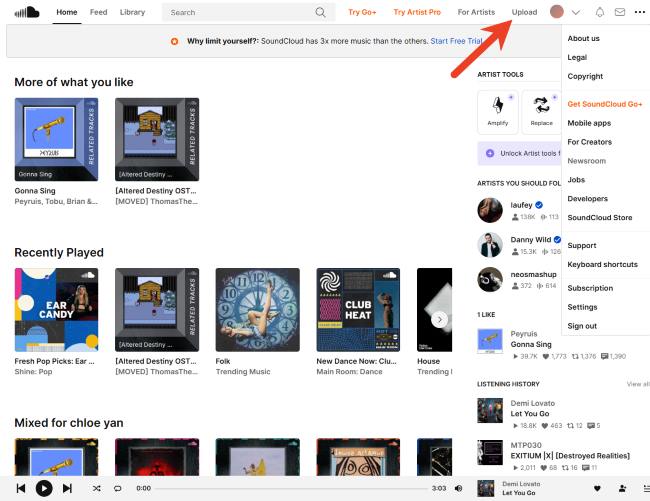650x501 pixels.
Task: Open Danny Wild's profile avatar
Action: click(490, 245)
